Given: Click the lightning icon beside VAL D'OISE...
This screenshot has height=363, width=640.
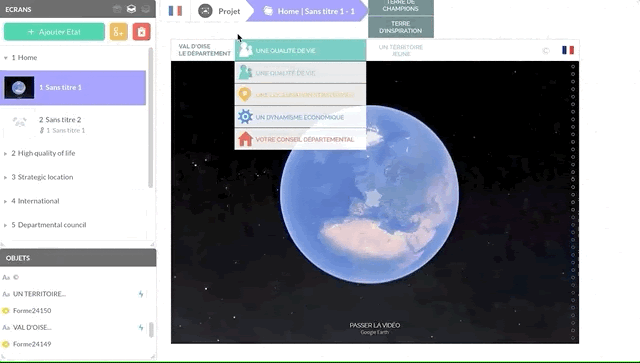Looking at the screenshot, I should coord(141,327).
